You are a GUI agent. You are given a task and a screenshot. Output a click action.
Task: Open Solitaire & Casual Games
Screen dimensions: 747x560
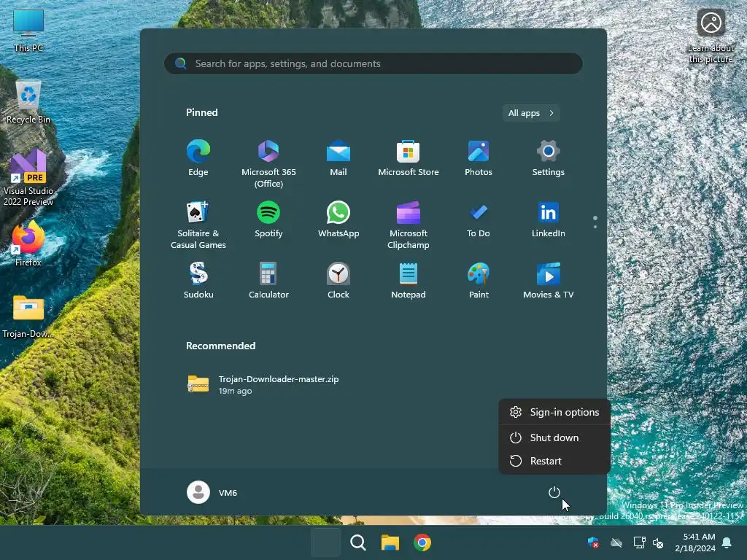[x=198, y=225]
